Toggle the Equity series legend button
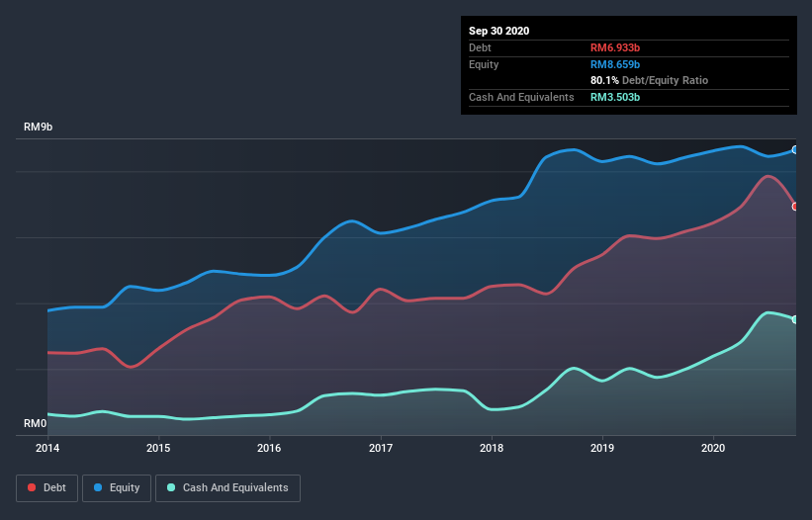This screenshot has width=812, height=520. (117, 488)
